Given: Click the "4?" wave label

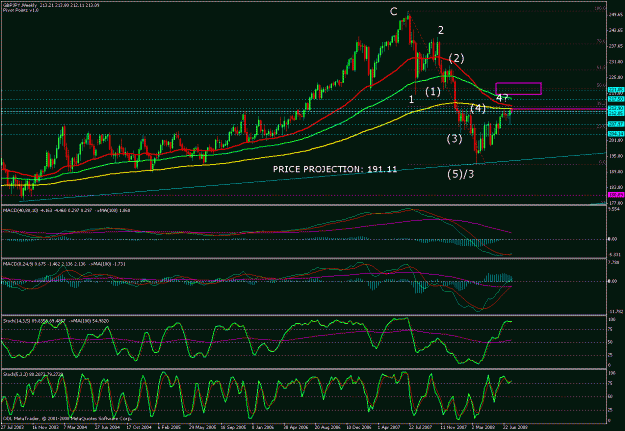Looking at the screenshot, I should point(502,98).
